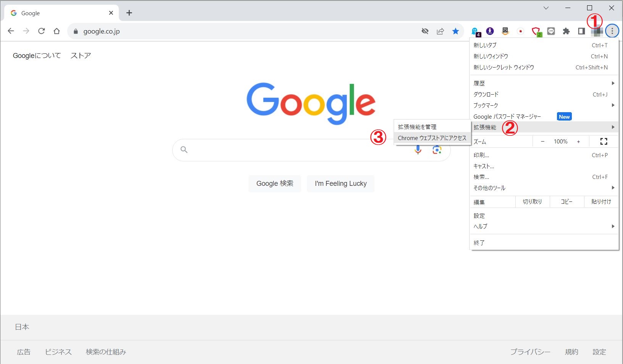Toggle the browser side panel icon
This screenshot has width=623, height=364.
(581, 31)
